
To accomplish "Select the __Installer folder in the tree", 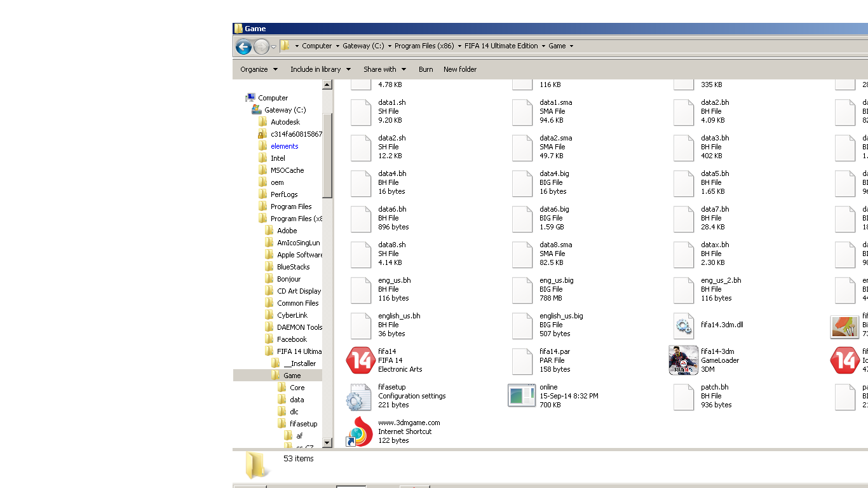I will [x=299, y=363].
